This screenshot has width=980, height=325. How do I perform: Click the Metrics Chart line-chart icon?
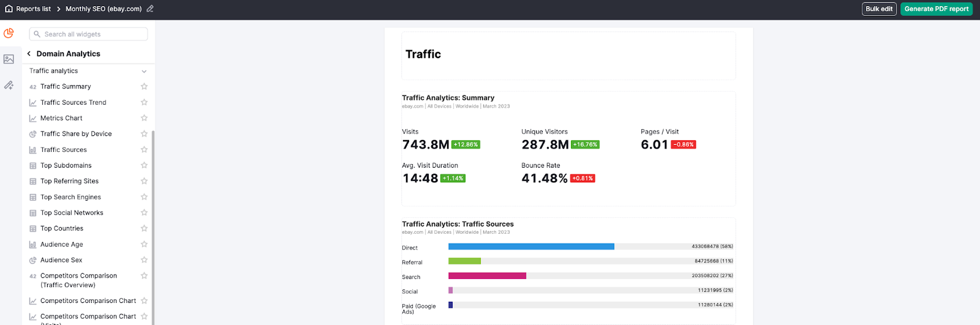tap(33, 118)
